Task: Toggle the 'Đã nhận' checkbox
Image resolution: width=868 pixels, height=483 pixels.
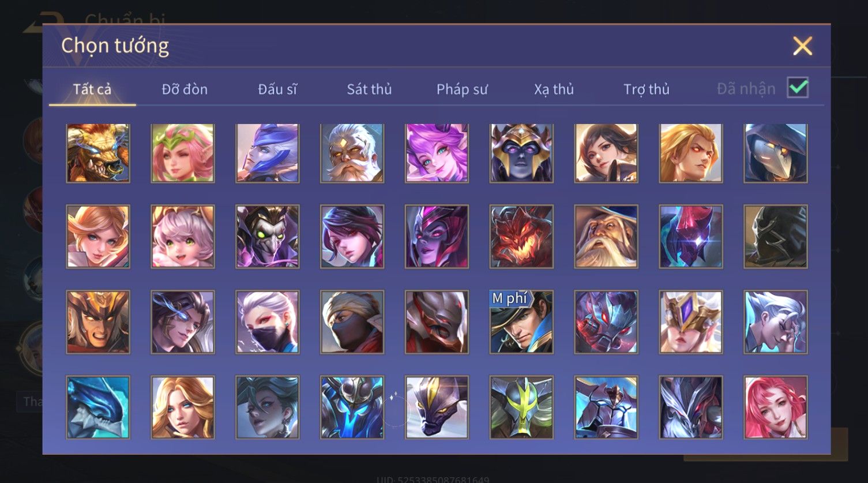Action: [798, 88]
